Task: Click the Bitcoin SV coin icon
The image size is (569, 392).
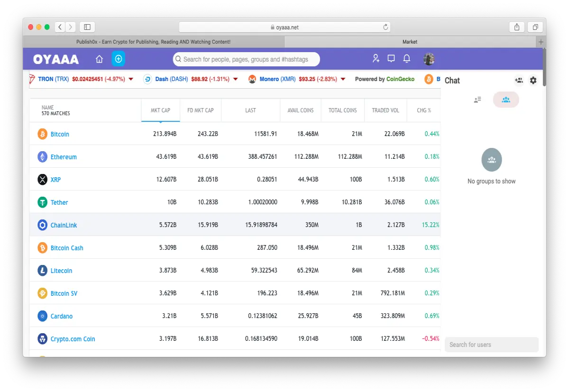Action: pos(43,293)
